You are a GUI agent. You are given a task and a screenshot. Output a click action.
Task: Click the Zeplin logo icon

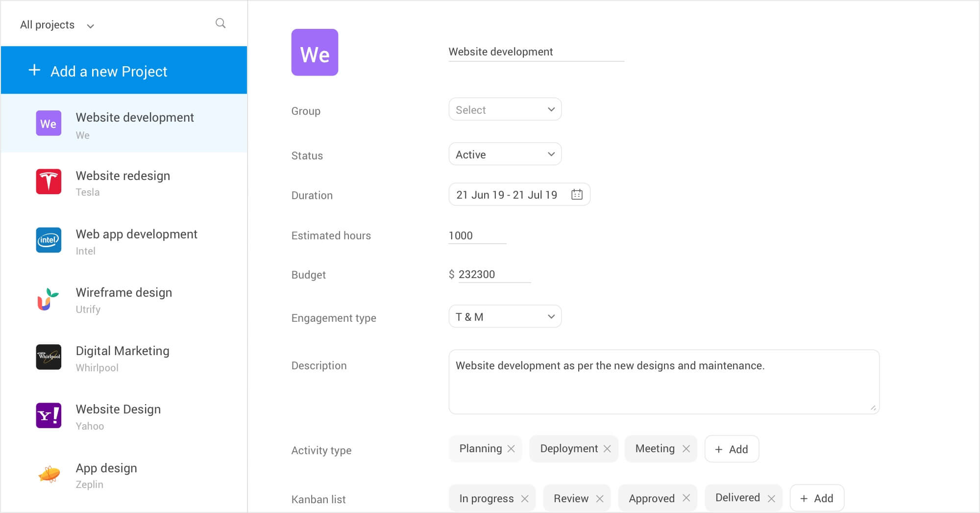pyautogui.click(x=49, y=474)
